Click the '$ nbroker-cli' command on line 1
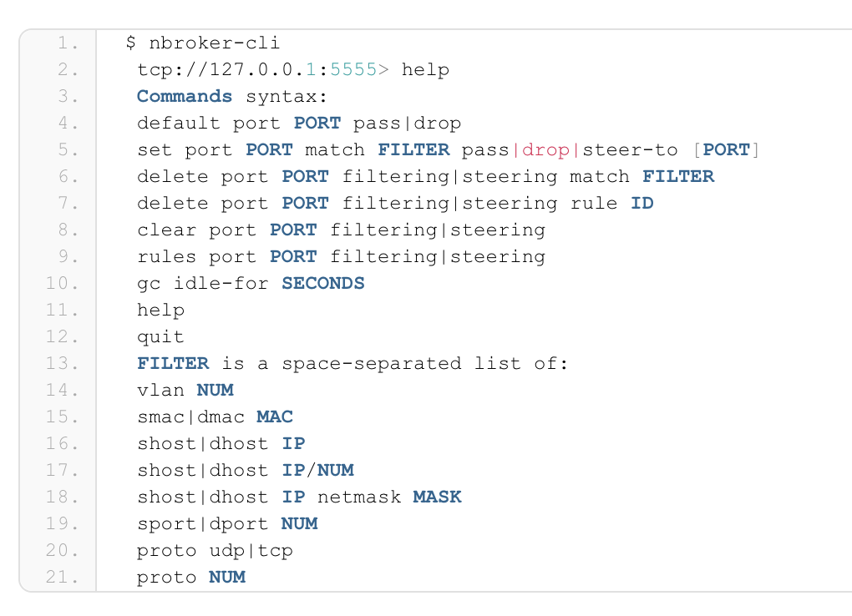This screenshot has width=852, height=616. click(202, 43)
